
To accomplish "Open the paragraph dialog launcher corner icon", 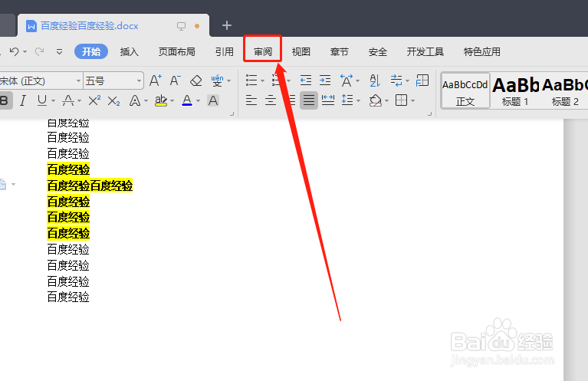I will click(429, 113).
